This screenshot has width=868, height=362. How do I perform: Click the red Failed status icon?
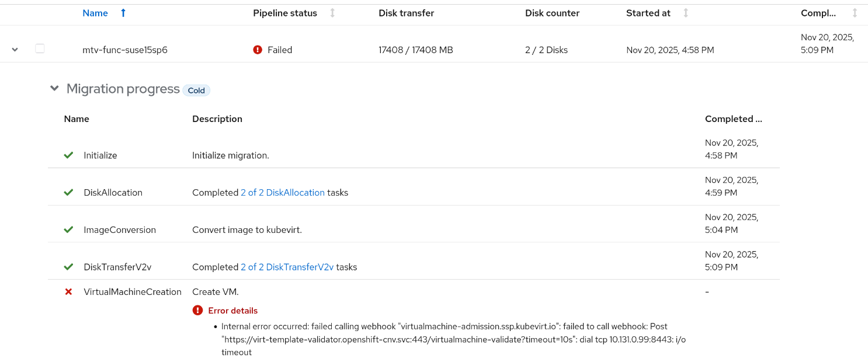click(x=258, y=50)
